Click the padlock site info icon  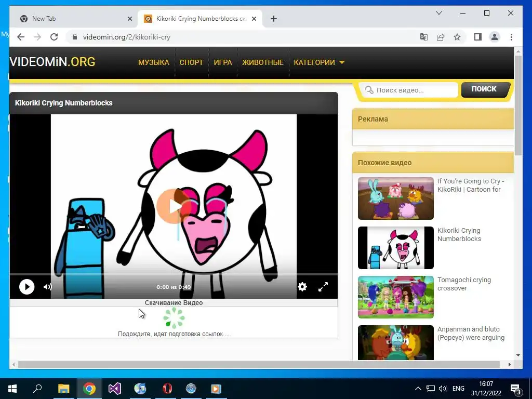75,37
